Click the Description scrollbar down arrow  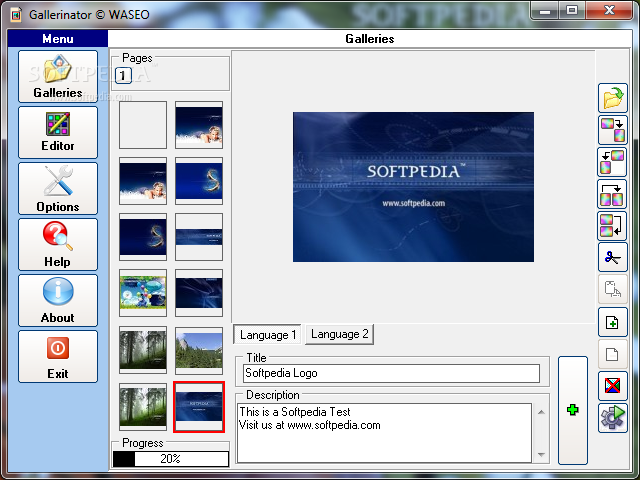tap(541, 454)
